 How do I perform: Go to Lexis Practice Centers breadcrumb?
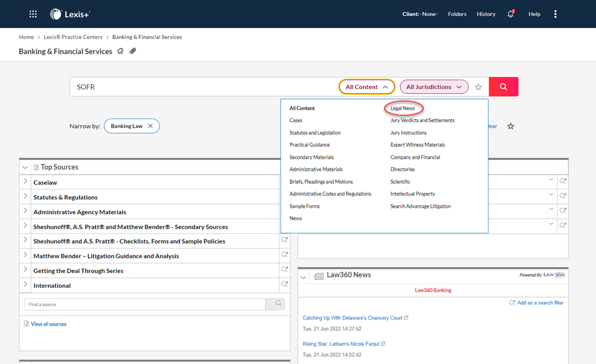(73, 37)
